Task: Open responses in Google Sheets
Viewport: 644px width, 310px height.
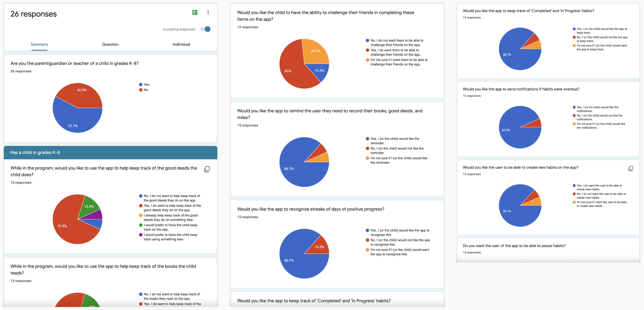Action: (195, 12)
